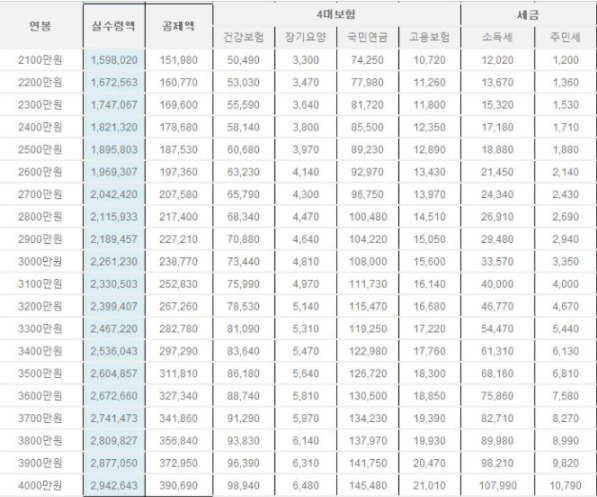This screenshot has height=497, width=597.
Task: Select the 3600만원 salary row label
Action: (x=40, y=396)
